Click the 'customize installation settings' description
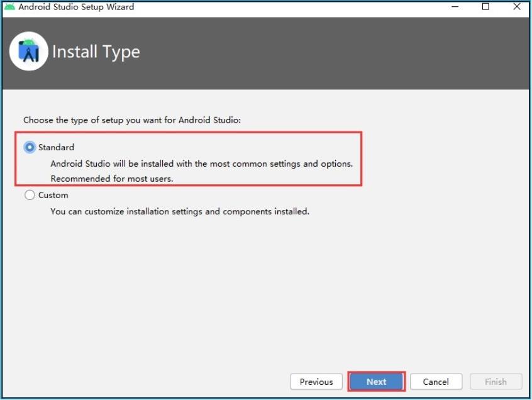This screenshot has height=400, width=532. pyautogui.click(x=179, y=211)
